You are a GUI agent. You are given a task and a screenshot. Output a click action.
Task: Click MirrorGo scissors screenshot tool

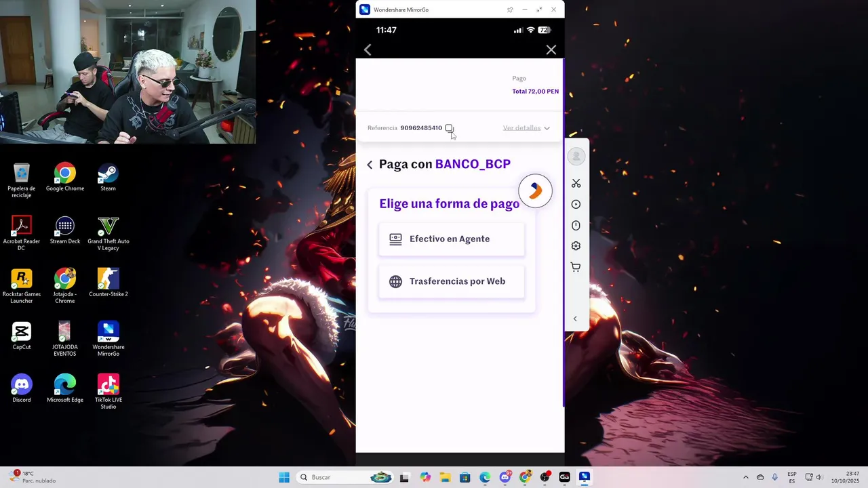tap(576, 184)
